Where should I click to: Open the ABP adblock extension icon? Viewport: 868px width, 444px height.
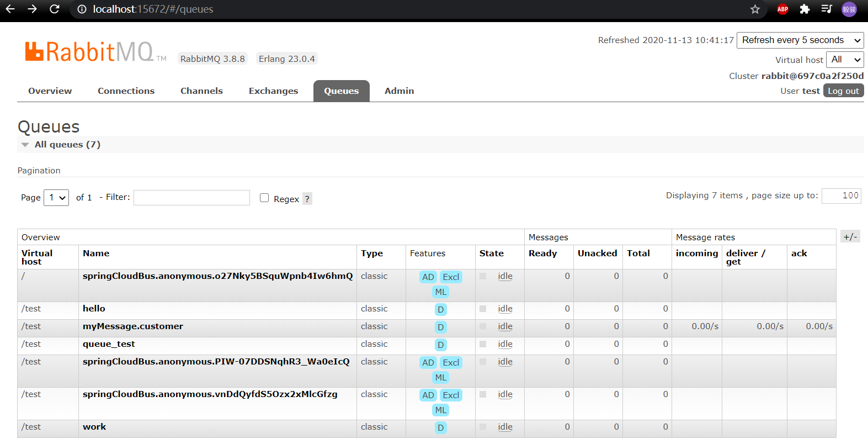click(782, 9)
